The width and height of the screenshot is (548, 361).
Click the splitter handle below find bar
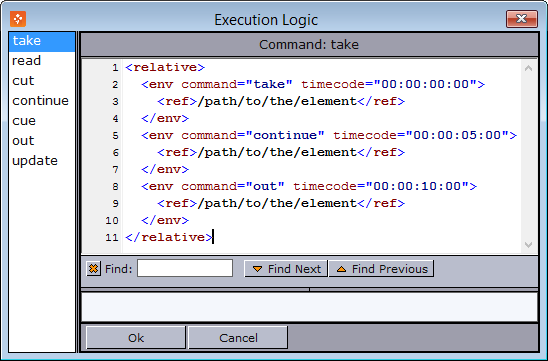click(x=309, y=289)
